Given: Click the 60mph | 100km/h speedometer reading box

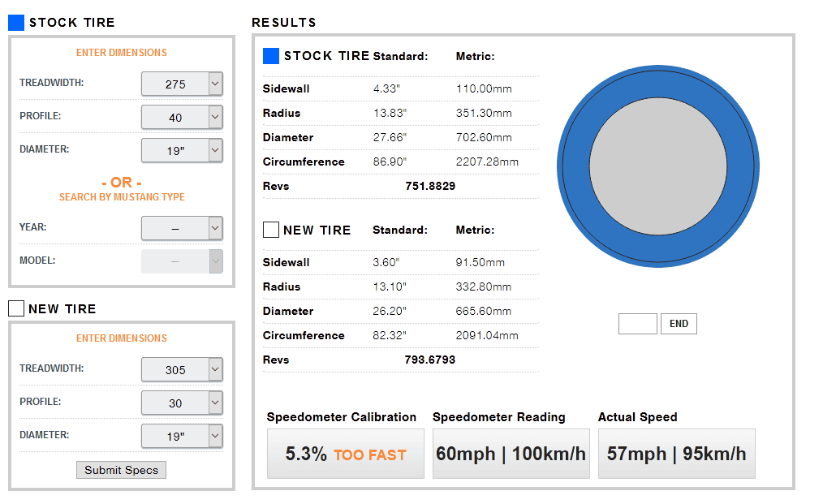Looking at the screenshot, I should [x=511, y=454].
